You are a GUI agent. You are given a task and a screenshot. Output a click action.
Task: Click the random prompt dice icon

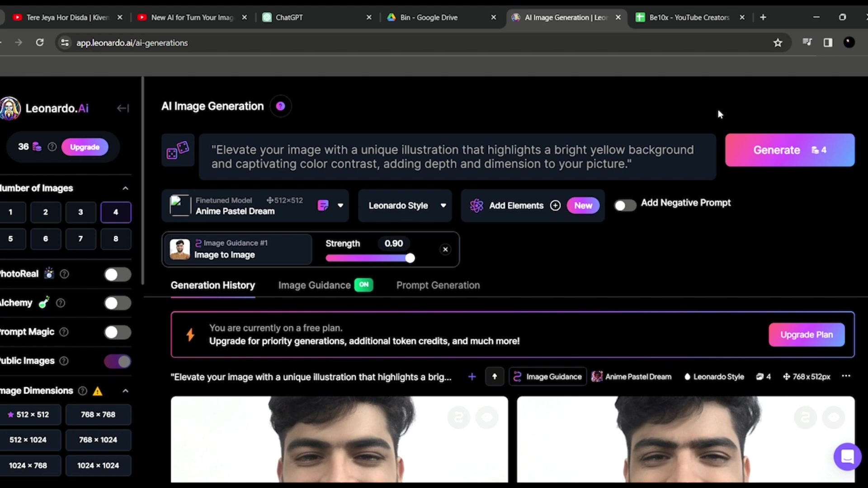(x=178, y=150)
